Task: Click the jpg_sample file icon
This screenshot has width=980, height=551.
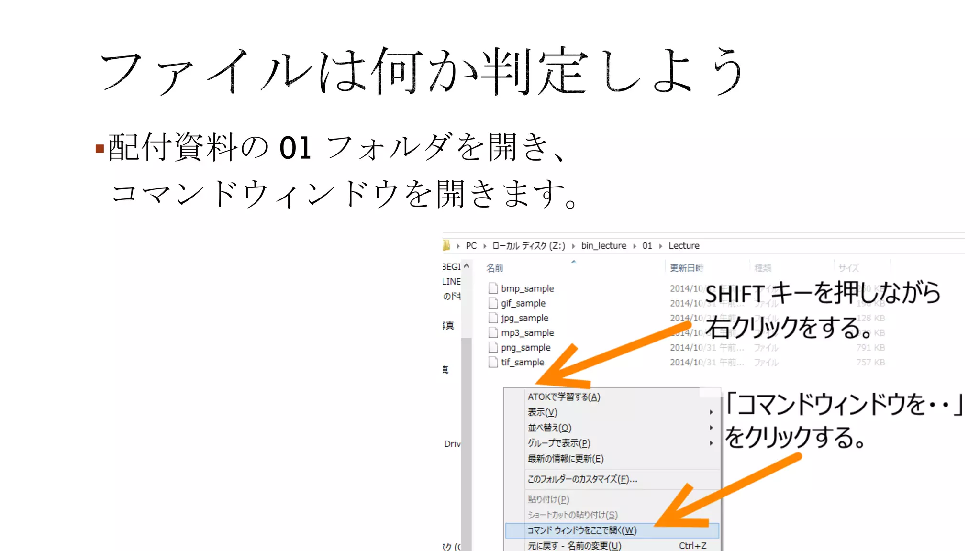Action: (x=493, y=318)
